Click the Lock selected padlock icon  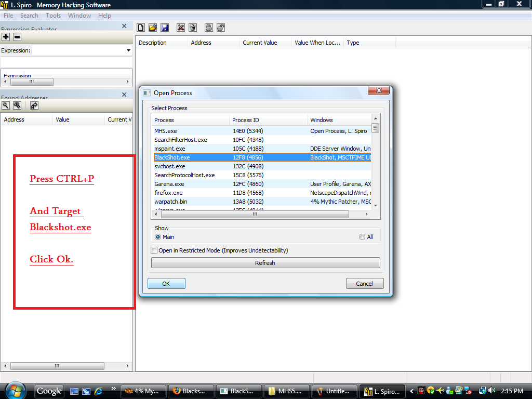pyautogui.click(x=209, y=28)
